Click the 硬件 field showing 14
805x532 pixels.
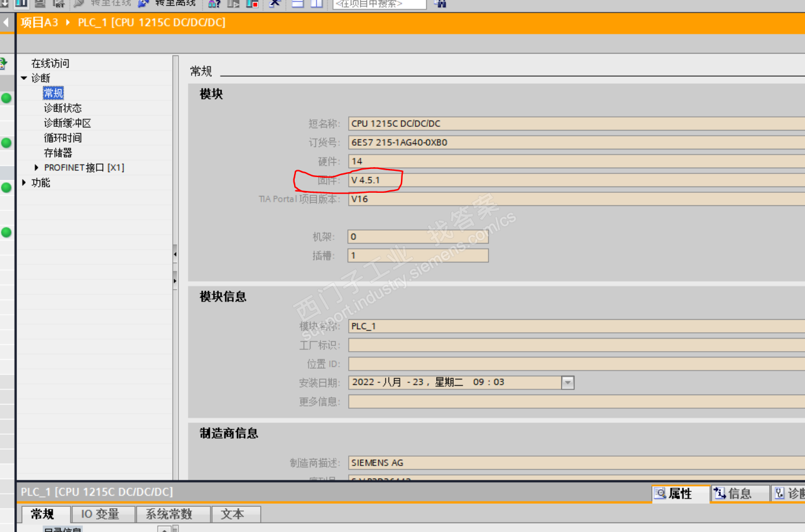(576, 161)
